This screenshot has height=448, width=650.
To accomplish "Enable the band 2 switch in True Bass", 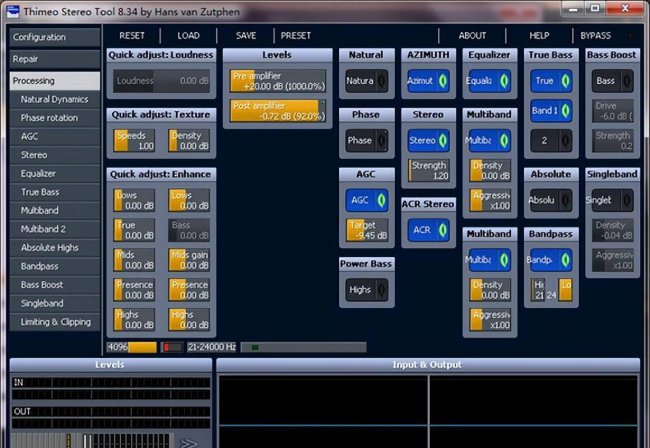I will [x=551, y=140].
